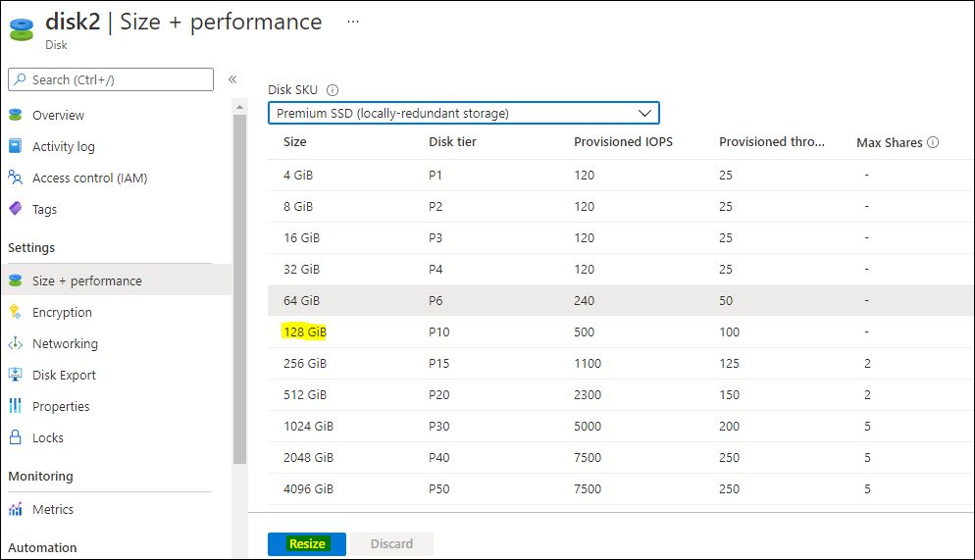Click the blue Resize button
Screen dimensions: 975x560
[x=307, y=544]
